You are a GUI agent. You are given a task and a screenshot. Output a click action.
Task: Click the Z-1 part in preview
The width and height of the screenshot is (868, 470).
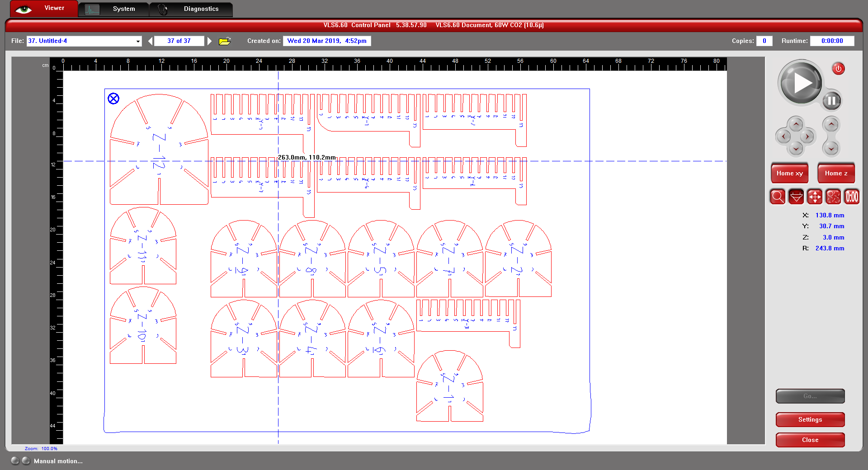[449, 386]
